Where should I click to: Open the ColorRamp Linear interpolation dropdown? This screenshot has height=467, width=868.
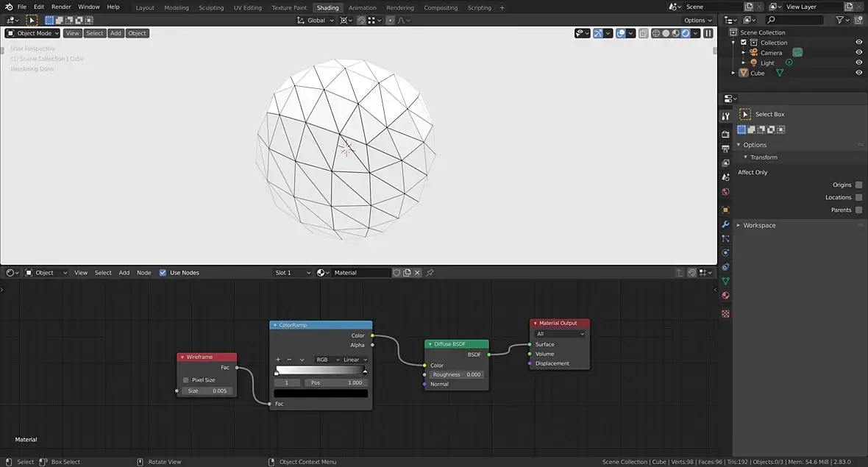(353, 360)
